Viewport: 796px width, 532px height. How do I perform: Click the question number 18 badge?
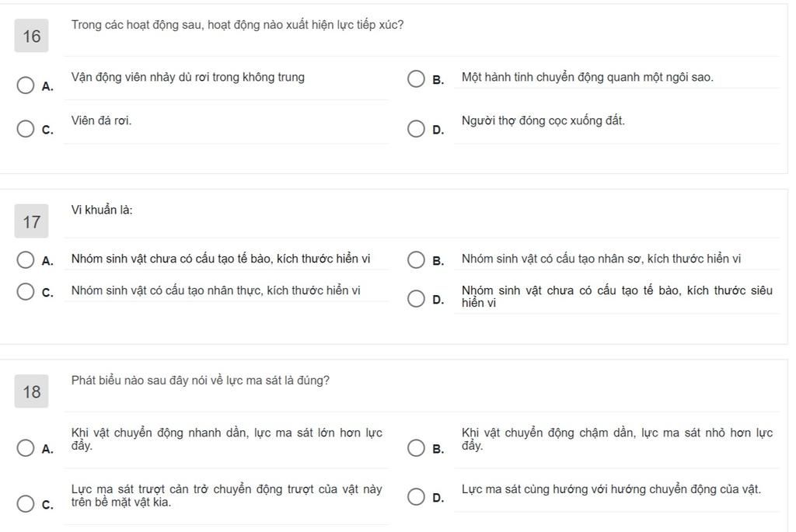coord(31,391)
